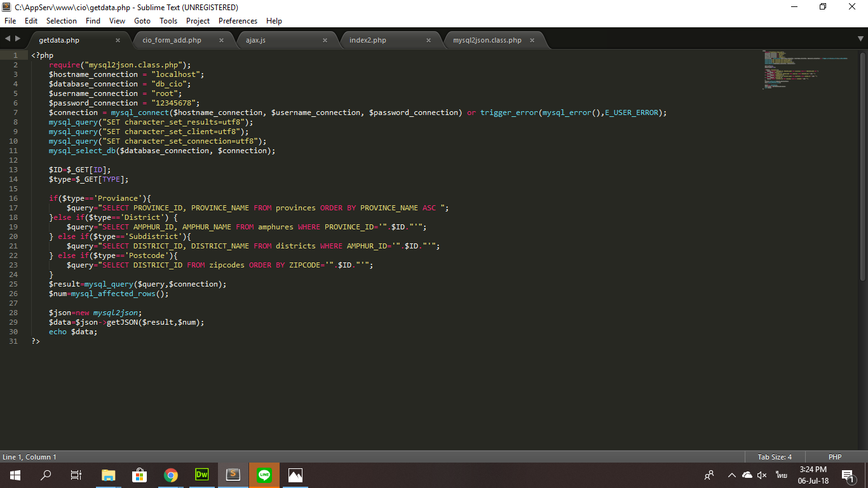Switch to index2.php tab
This screenshot has width=868, height=488.
tap(368, 40)
